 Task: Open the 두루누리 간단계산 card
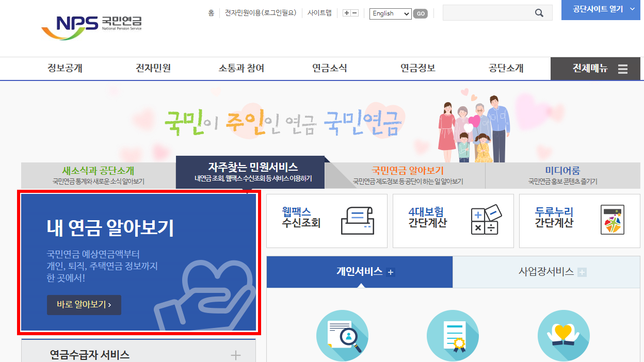coord(579,221)
